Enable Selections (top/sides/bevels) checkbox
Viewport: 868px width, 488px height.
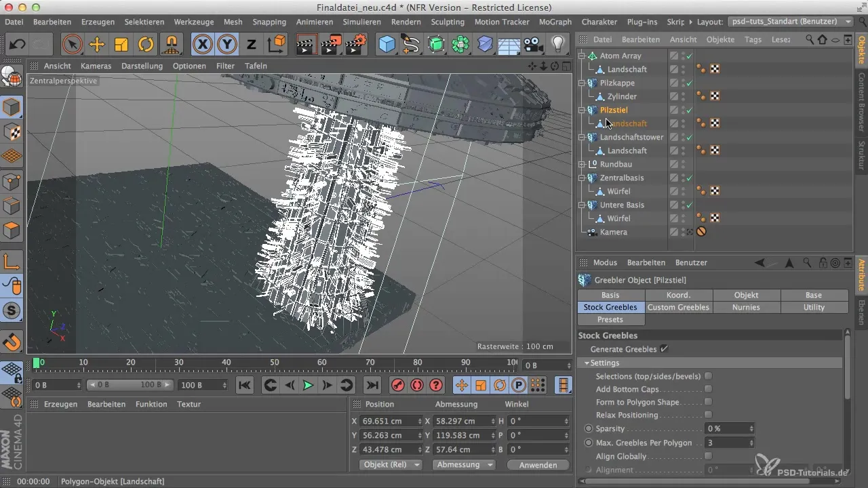pos(708,376)
